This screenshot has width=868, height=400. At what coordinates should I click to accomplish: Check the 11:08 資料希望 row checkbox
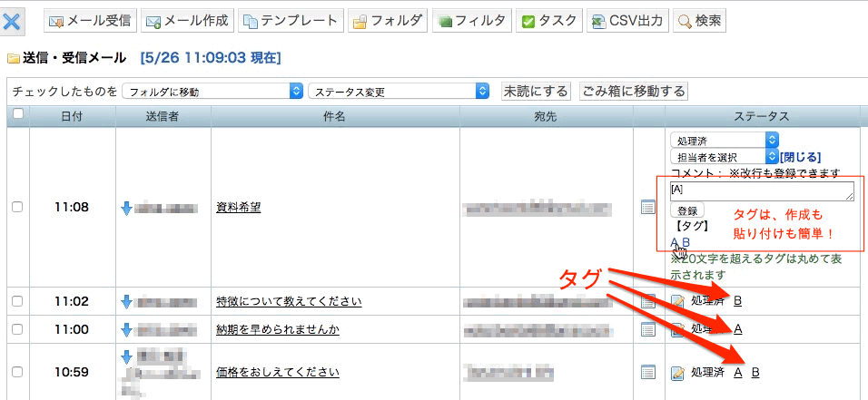point(17,207)
